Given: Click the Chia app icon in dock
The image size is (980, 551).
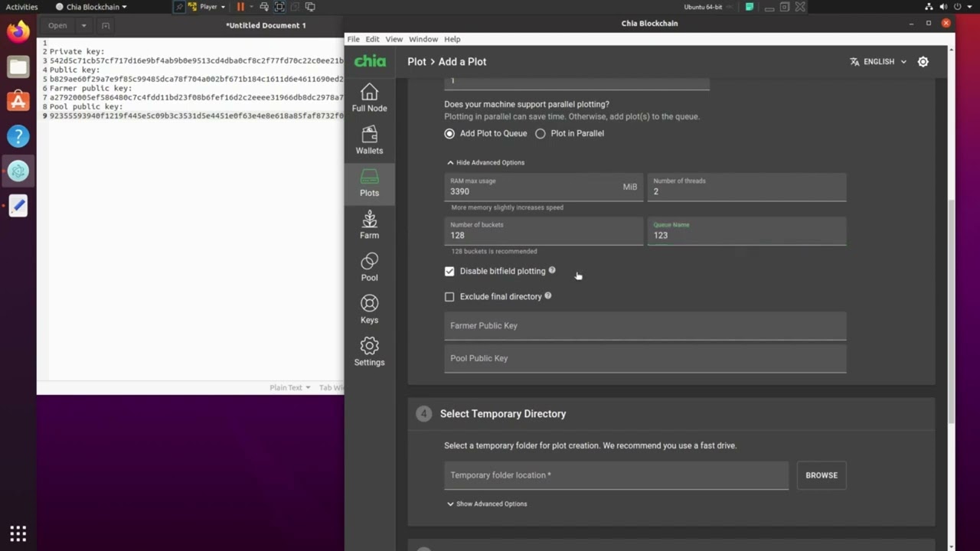Looking at the screenshot, I should click(18, 171).
